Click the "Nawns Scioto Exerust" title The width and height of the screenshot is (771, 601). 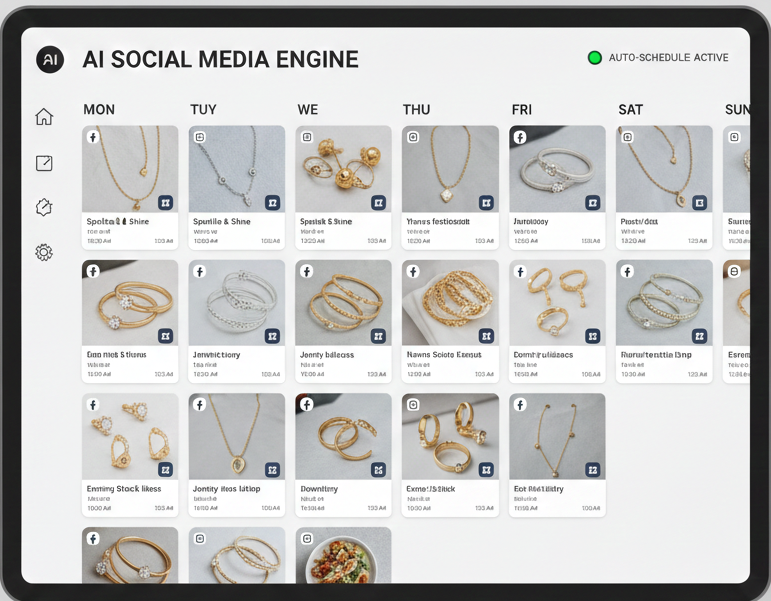[x=444, y=355]
